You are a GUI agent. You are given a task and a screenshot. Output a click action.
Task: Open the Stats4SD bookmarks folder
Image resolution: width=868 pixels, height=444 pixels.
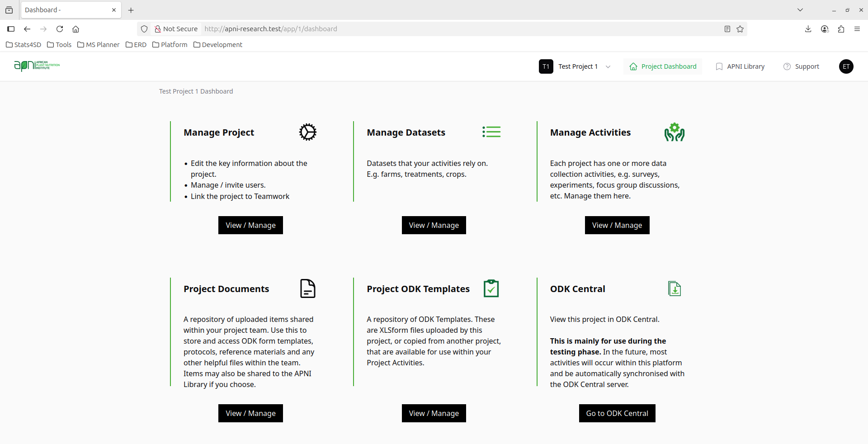tap(24, 45)
